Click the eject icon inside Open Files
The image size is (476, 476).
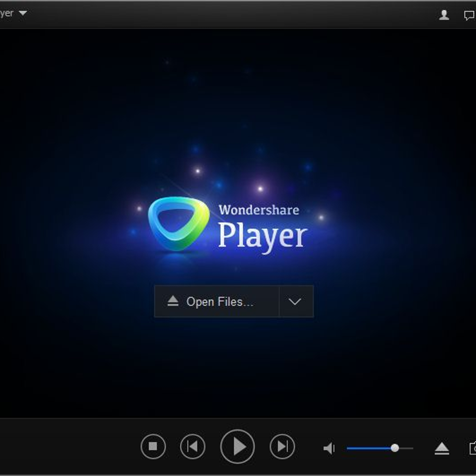173,301
